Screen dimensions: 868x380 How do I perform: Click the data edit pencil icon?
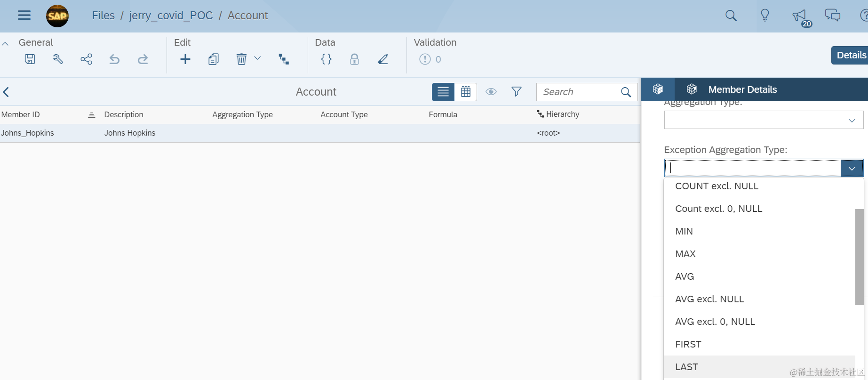click(x=383, y=59)
